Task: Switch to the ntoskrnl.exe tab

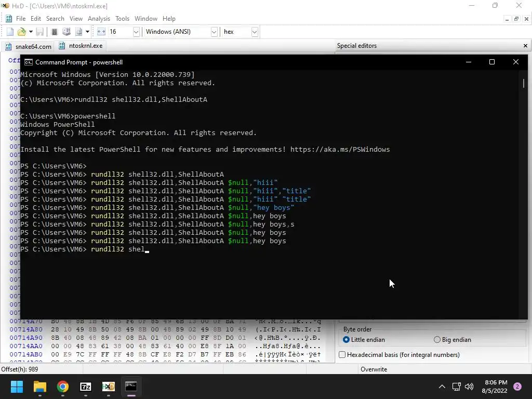Action: click(x=81, y=46)
